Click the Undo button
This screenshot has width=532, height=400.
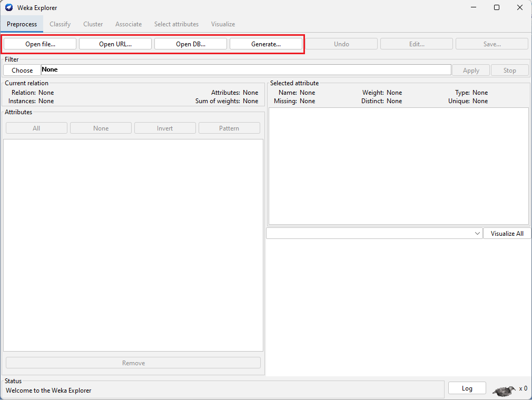pos(341,44)
